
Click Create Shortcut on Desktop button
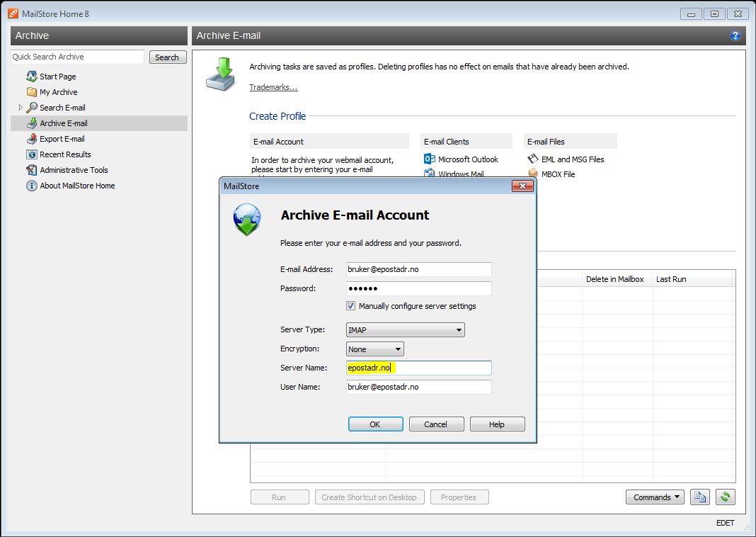point(370,497)
